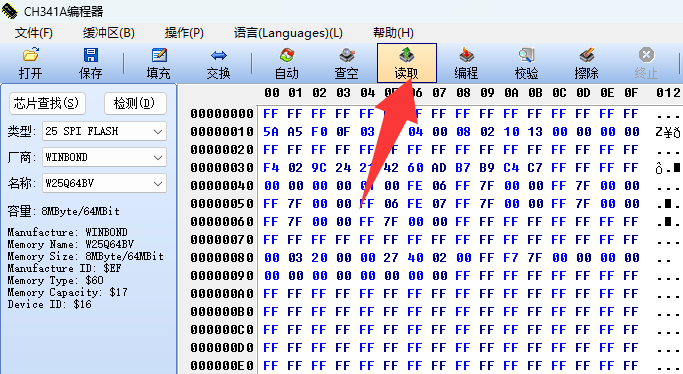The height and width of the screenshot is (374, 683).
Task: Click the 容量: 8MByte/64MBit label
Action: [63, 212]
